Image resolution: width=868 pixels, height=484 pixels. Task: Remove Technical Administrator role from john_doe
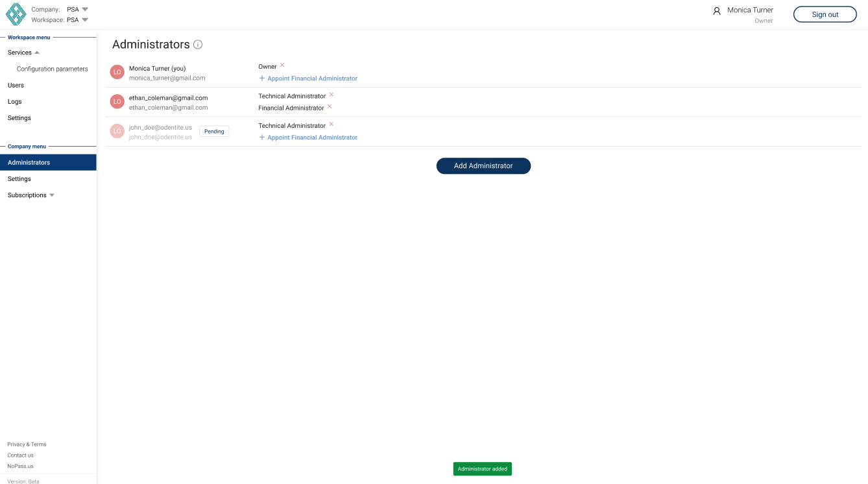pyautogui.click(x=331, y=125)
